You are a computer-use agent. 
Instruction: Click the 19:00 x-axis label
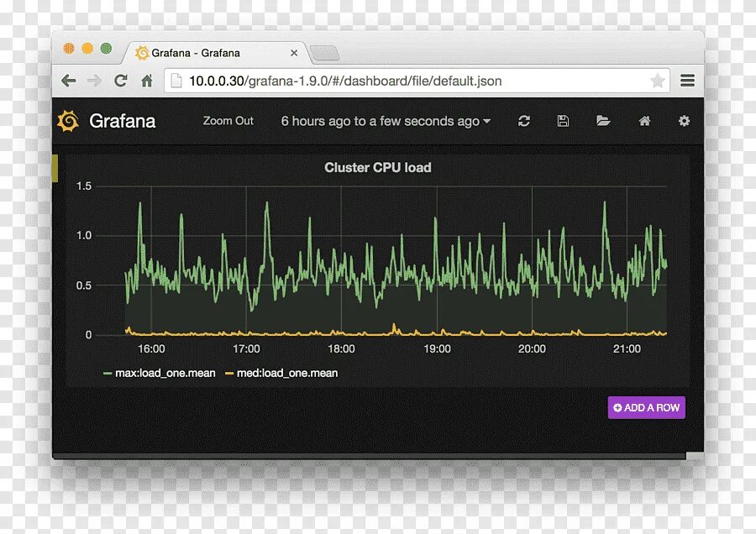438,348
